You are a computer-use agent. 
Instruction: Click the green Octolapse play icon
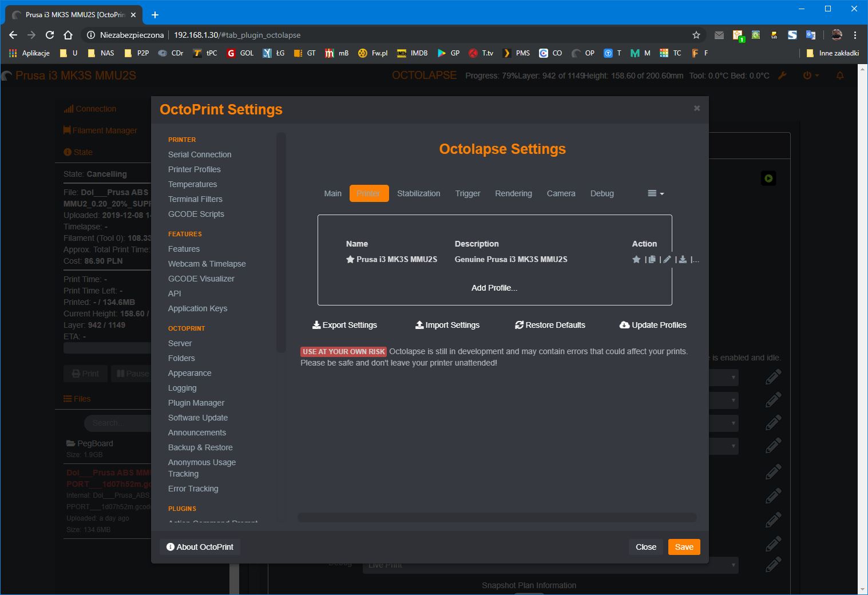coord(768,178)
